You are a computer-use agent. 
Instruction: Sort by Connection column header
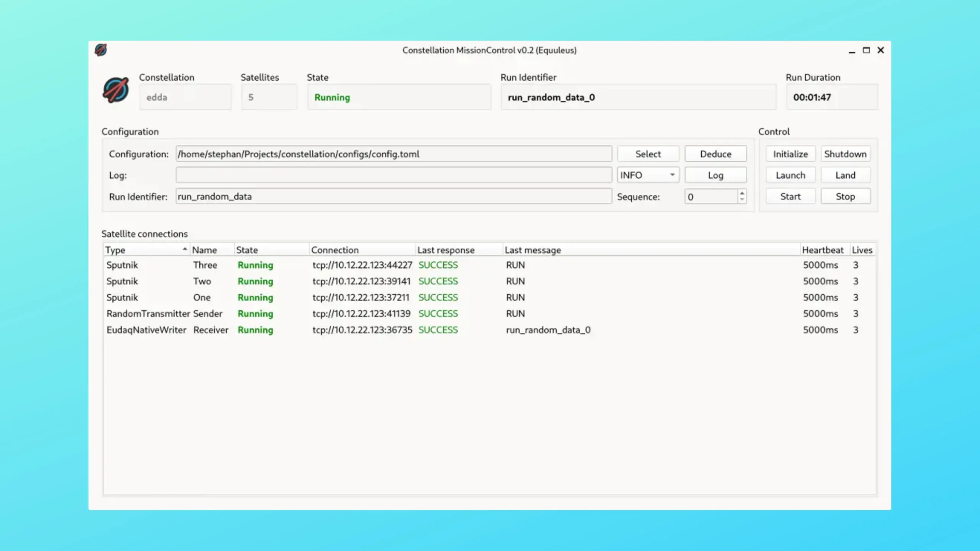click(x=362, y=250)
